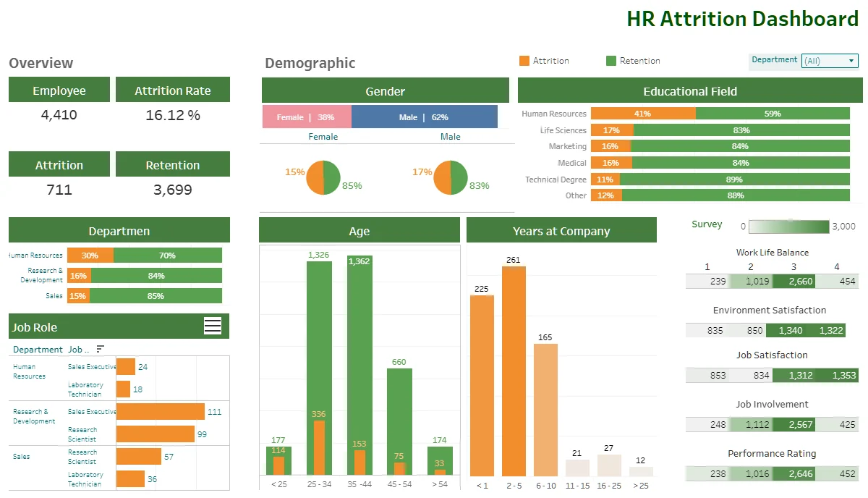Click Job Involvement cell 2,567

click(x=794, y=424)
